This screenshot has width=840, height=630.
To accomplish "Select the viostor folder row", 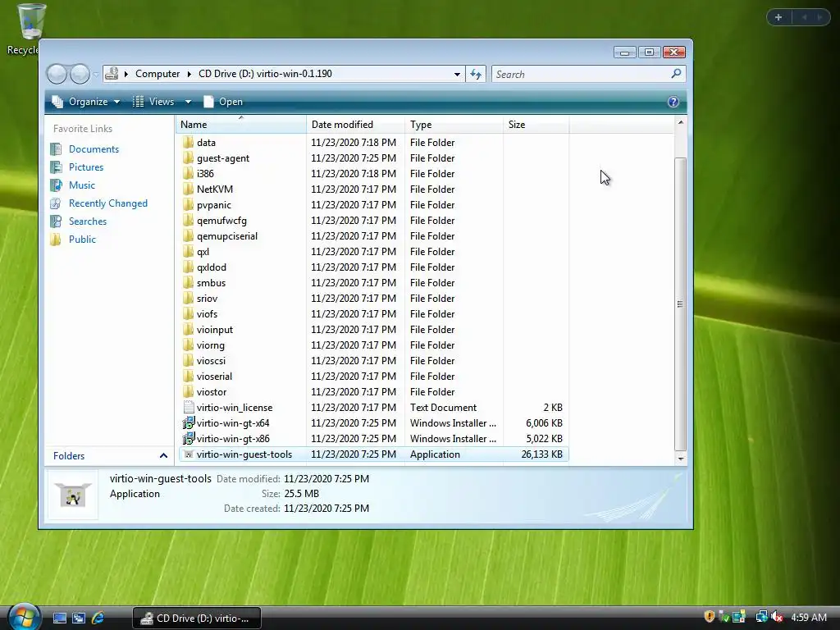I will click(373, 391).
